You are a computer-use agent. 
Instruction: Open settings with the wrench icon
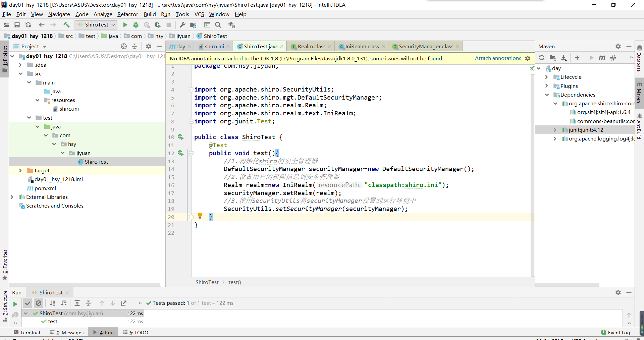pos(182,25)
